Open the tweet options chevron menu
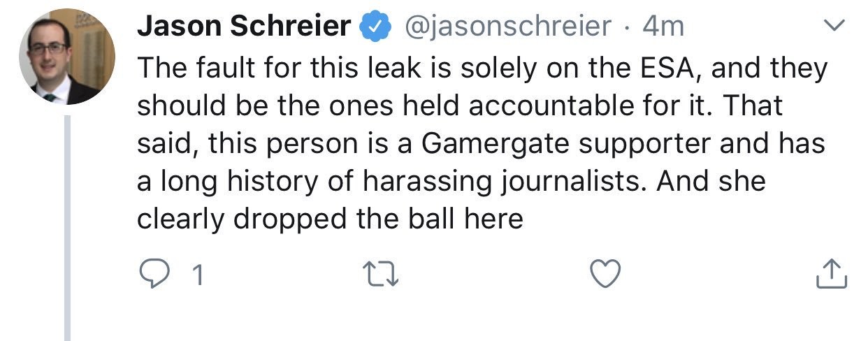The image size is (868, 341). click(834, 27)
